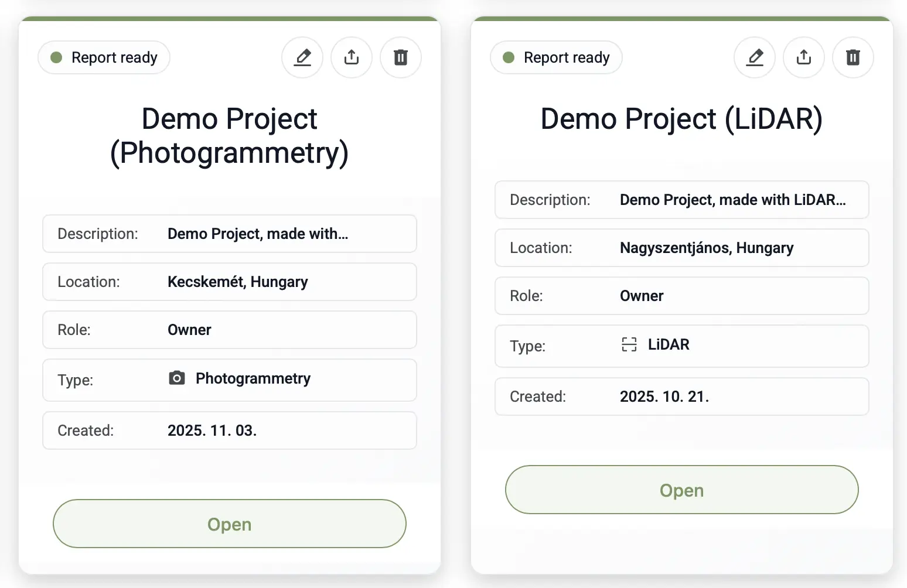
Task: Share the LiDAR demo project
Action: pos(804,57)
